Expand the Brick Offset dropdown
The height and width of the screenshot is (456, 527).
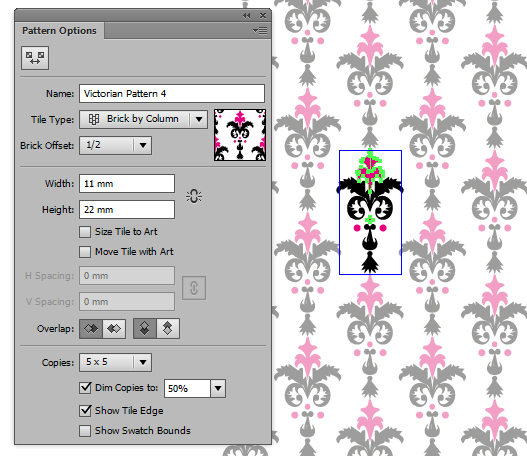[x=115, y=146]
